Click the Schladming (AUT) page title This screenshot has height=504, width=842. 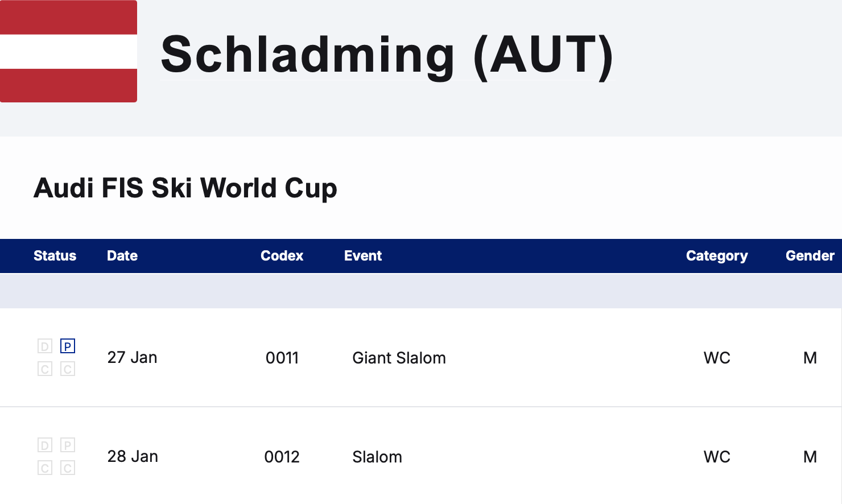coord(387,55)
